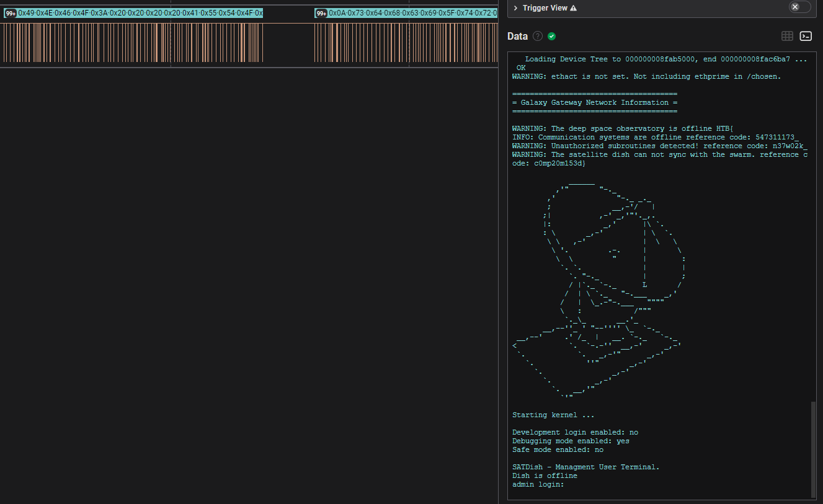
Task: Click the Data panel heading
Action: 517,36
